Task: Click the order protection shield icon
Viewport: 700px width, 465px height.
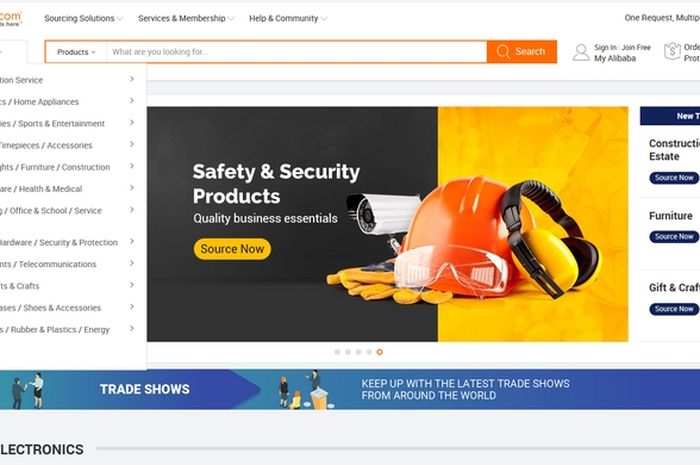Action: point(672,51)
